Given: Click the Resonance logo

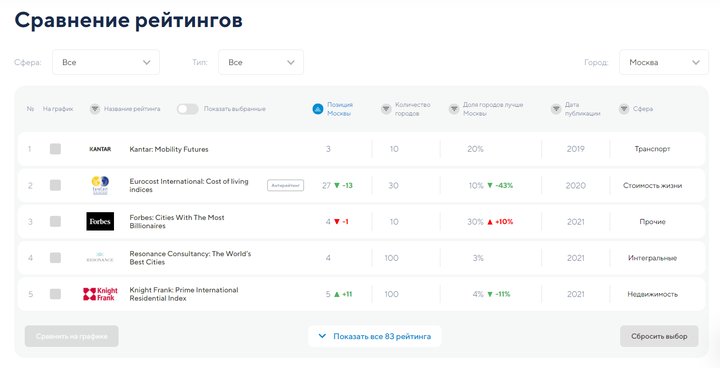Looking at the screenshot, I should tap(100, 258).
